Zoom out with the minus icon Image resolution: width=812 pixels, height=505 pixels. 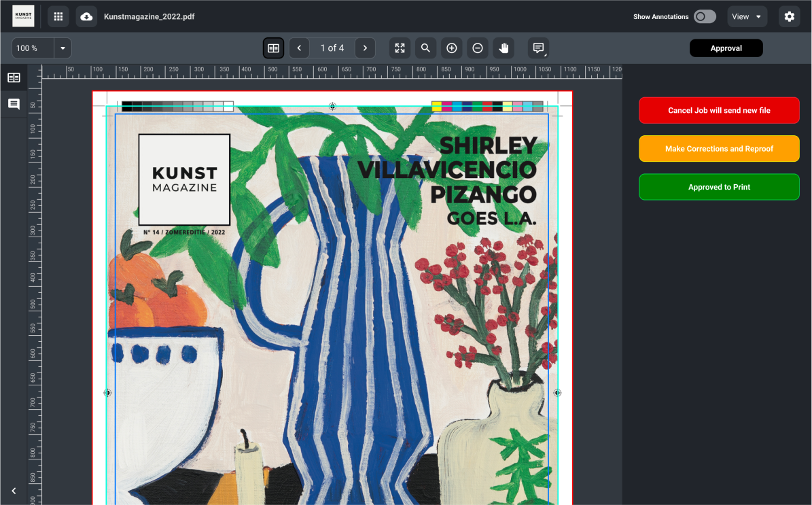(x=478, y=48)
